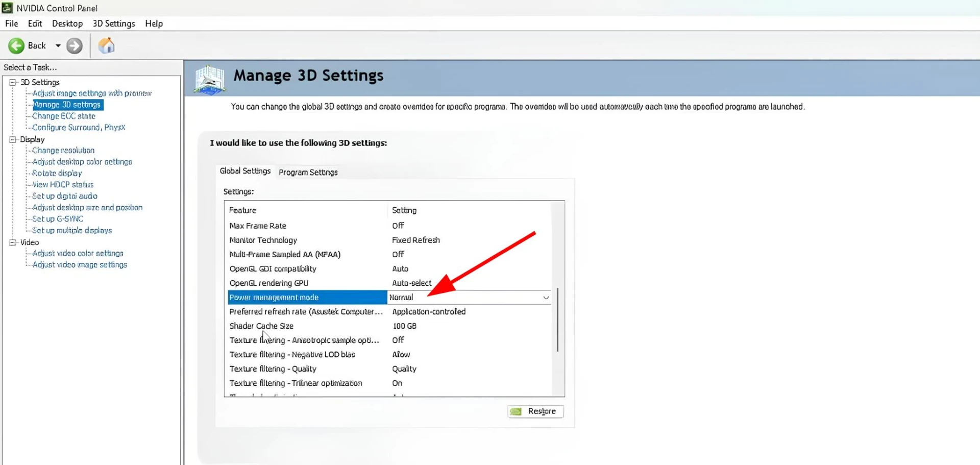Click the Auto-select setting value
Viewport: 980px width, 465px height.
(411, 283)
